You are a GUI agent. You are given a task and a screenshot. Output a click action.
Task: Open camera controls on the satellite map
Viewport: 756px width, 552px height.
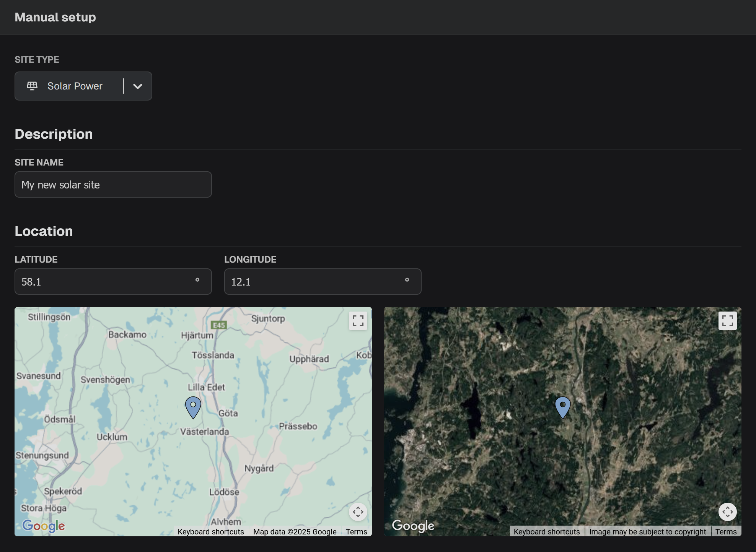coord(727,511)
